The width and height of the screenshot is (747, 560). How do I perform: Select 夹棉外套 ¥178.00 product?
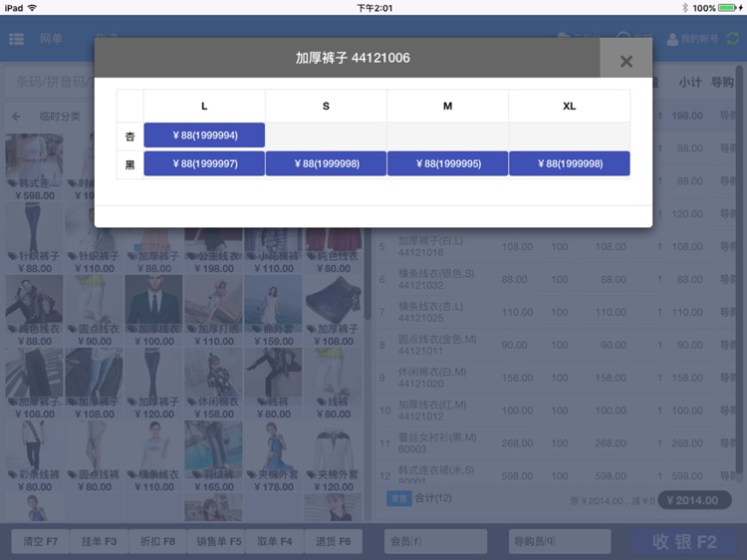pyautogui.click(x=273, y=456)
